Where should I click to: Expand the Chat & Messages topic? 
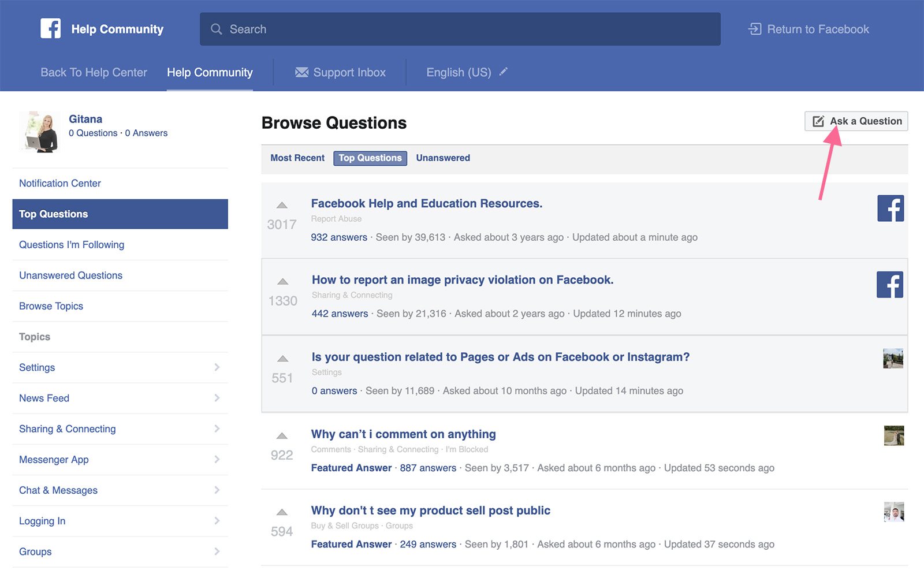point(217,490)
